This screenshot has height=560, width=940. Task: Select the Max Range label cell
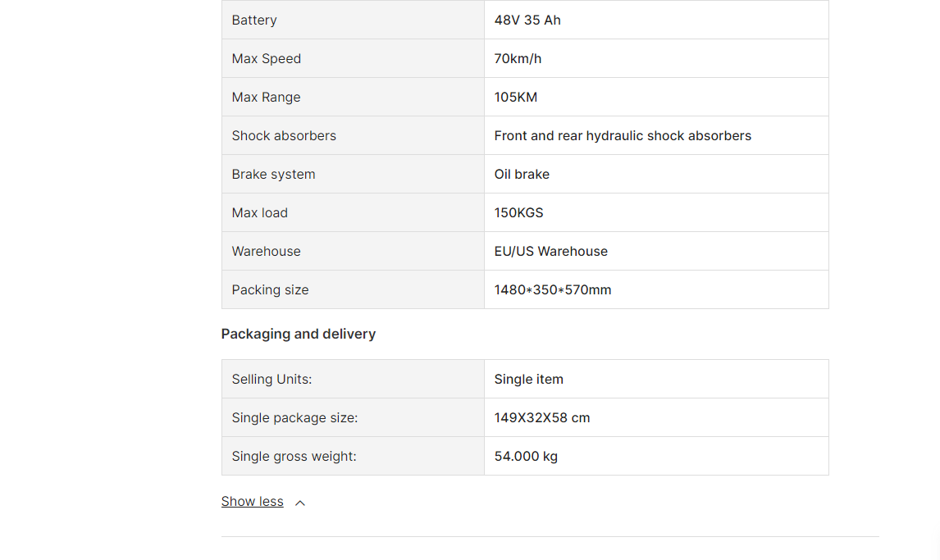pyautogui.click(x=353, y=97)
